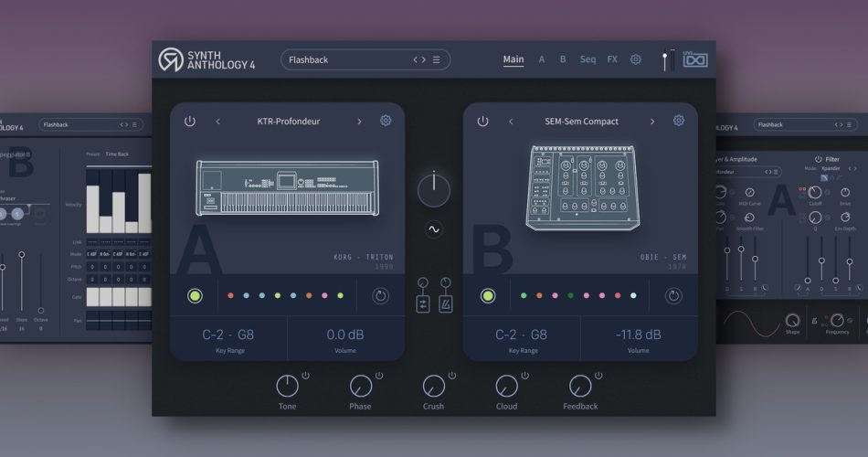Open layer A settings gear
This screenshot has height=457, width=868.
386,121
